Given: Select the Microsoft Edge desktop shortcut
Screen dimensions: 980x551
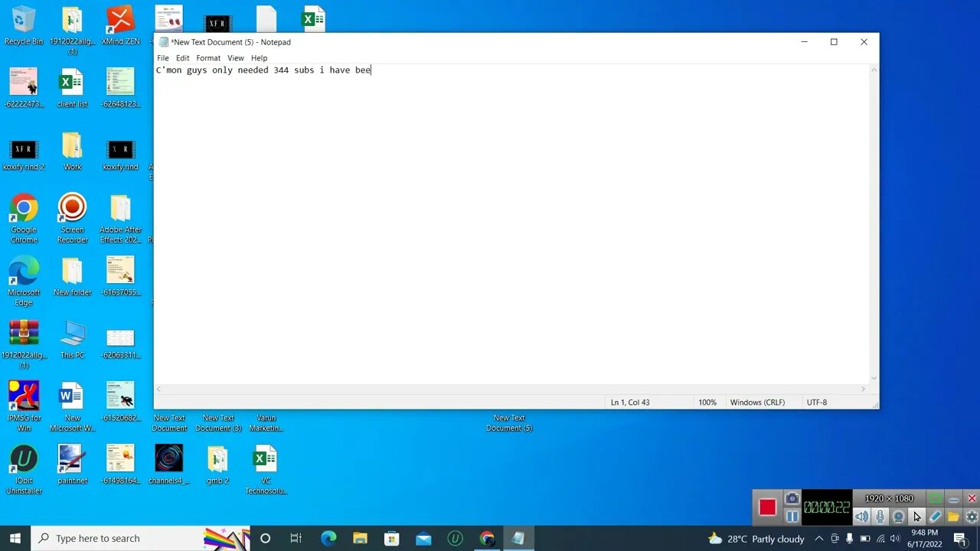Looking at the screenshot, I should tap(24, 281).
